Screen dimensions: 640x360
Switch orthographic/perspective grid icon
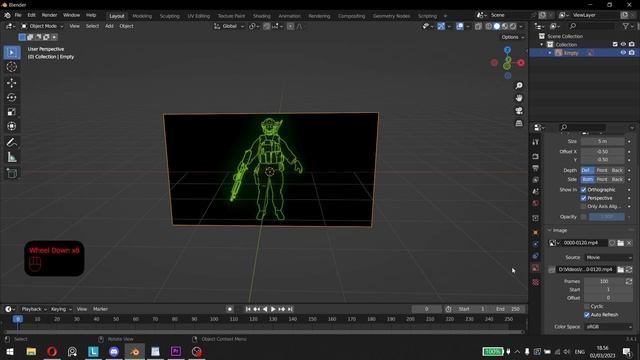point(519,123)
